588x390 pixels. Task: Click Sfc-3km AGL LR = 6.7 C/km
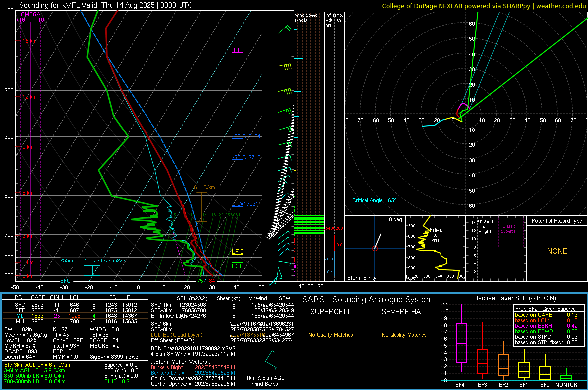coord(37,365)
